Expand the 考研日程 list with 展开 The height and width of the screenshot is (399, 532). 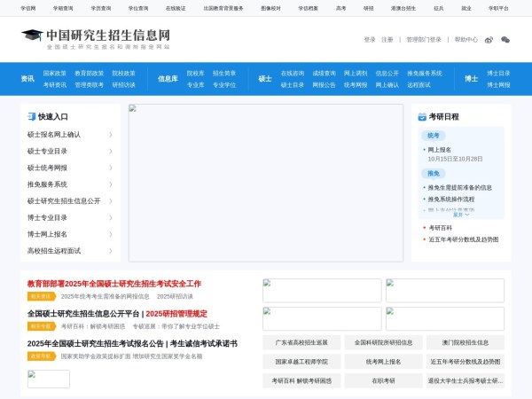tap(460, 215)
